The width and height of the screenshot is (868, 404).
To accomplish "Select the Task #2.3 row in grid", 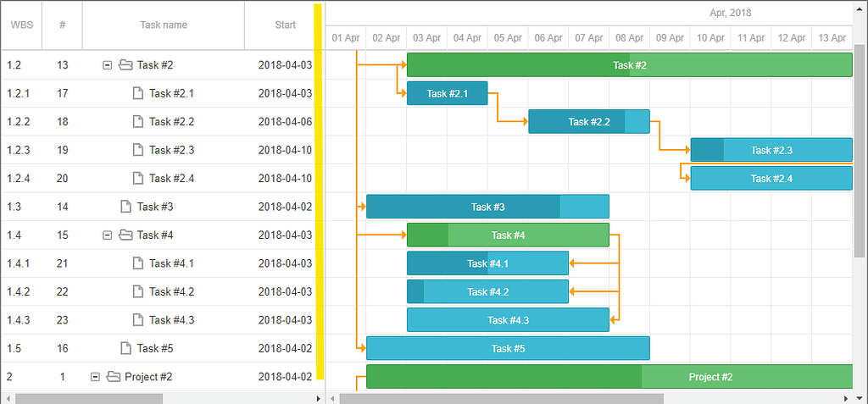I will (x=163, y=150).
